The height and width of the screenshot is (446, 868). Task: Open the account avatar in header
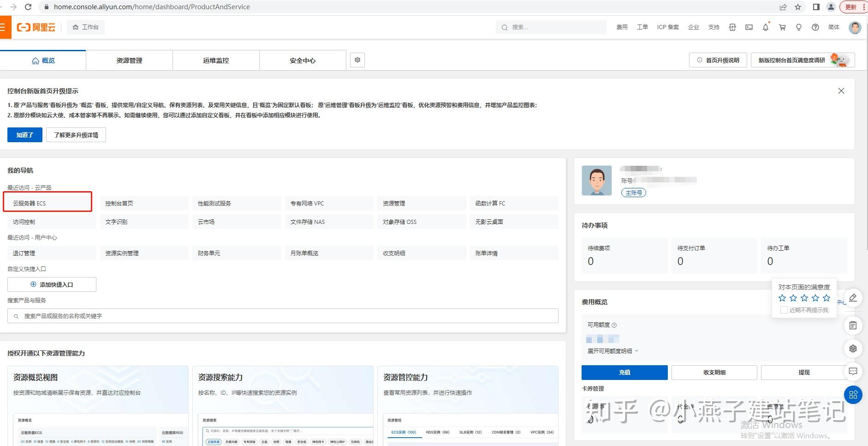(x=855, y=27)
